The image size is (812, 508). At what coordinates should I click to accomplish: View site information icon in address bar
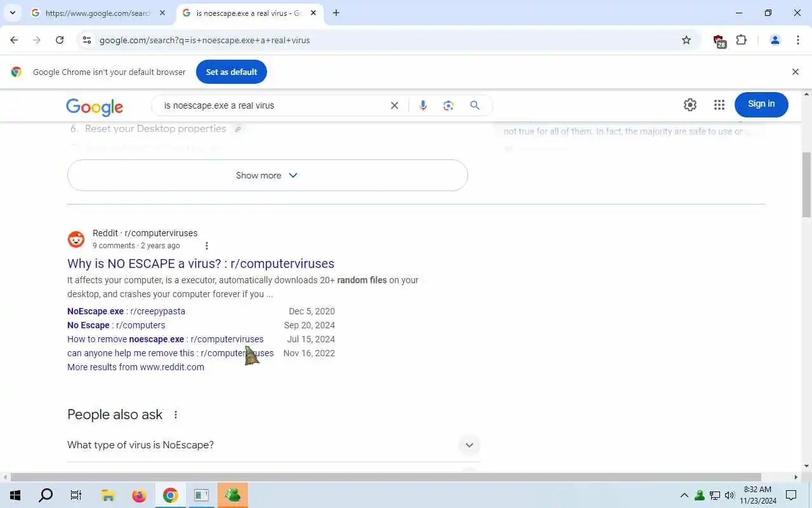point(87,40)
